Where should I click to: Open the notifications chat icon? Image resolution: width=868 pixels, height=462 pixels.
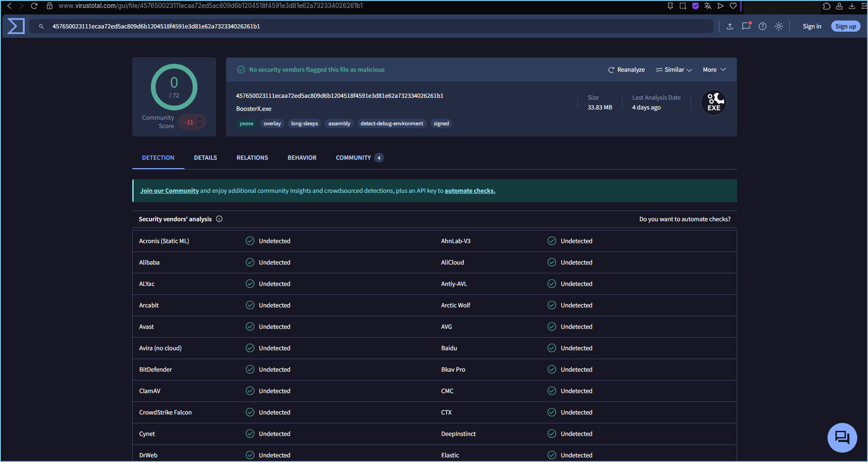tap(746, 26)
